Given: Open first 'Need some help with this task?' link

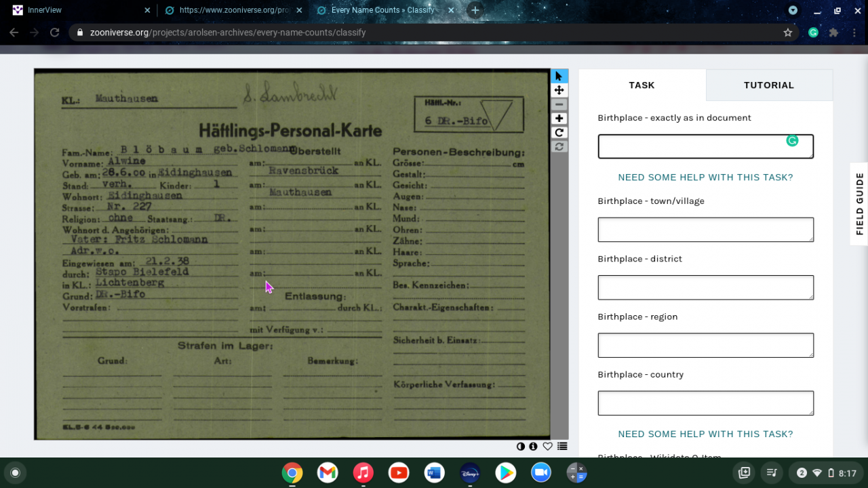Looking at the screenshot, I should [705, 177].
